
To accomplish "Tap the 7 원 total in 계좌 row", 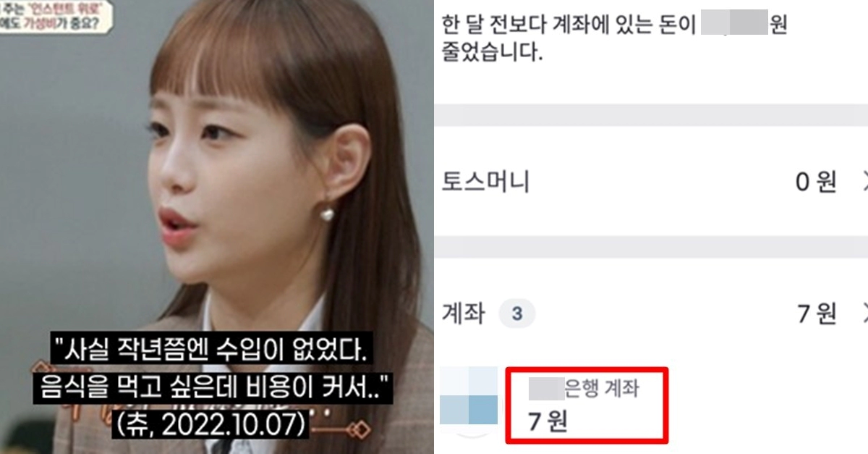I will click(x=817, y=314).
